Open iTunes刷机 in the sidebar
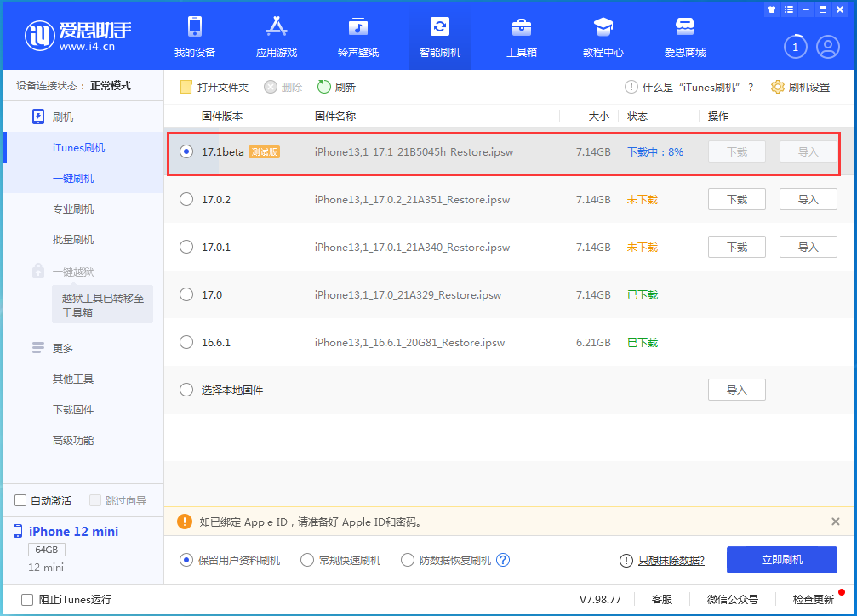The image size is (857, 616). pos(78,147)
